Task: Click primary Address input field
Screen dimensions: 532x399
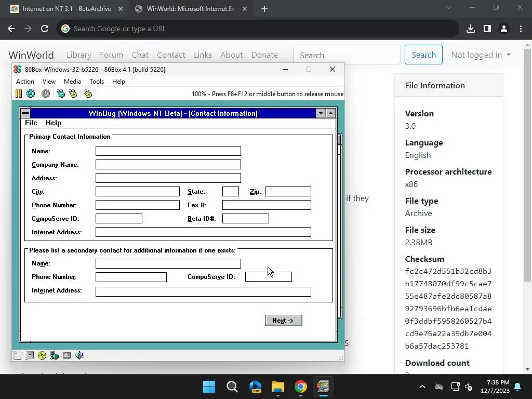Action: click(168, 178)
